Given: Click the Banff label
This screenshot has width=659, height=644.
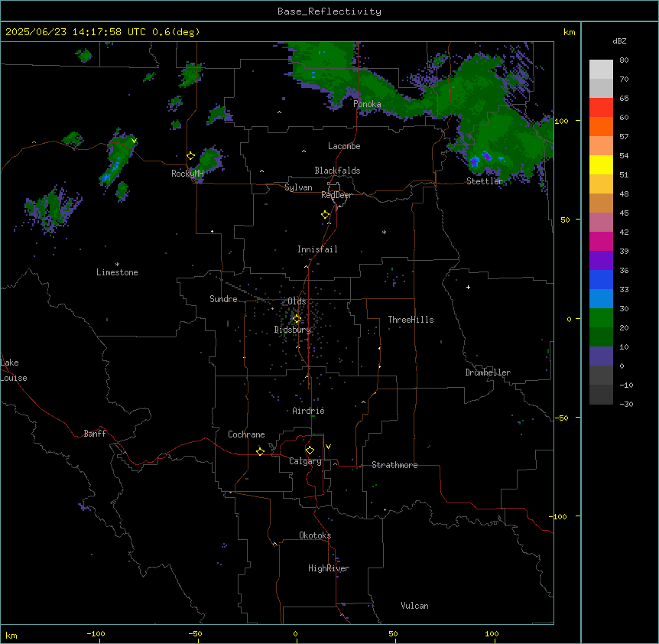Looking at the screenshot, I should click(x=95, y=434).
